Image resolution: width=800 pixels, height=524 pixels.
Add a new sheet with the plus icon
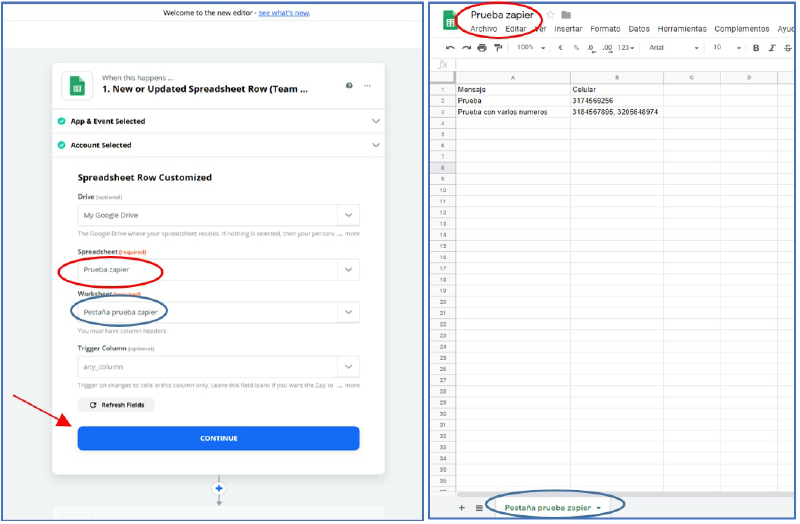(x=461, y=508)
